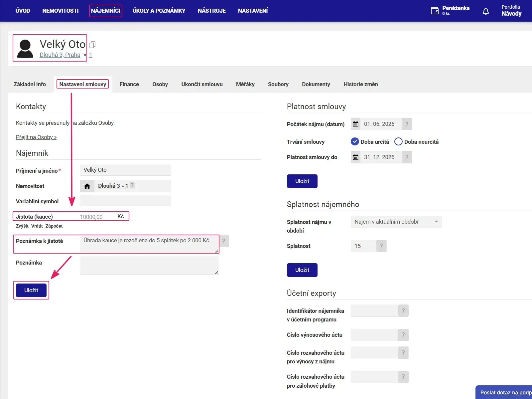Click help icon beside Poznámka k jistotě
This screenshot has height=399, width=532.
[x=224, y=241]
